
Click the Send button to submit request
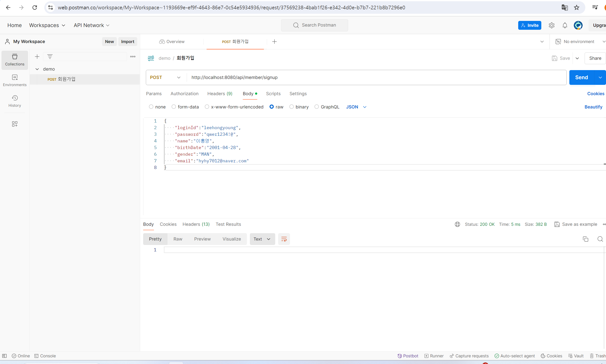(581, 77)
